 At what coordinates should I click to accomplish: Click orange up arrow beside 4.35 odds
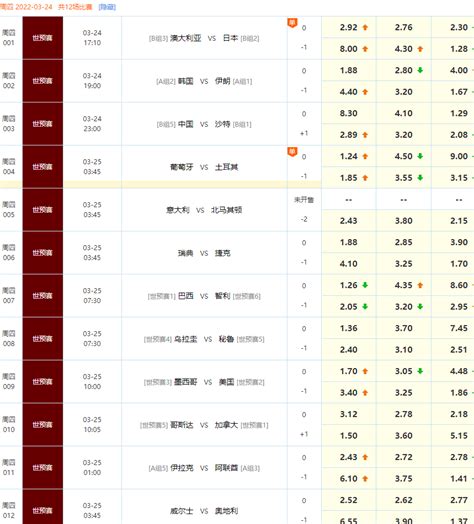coord(420,285)
